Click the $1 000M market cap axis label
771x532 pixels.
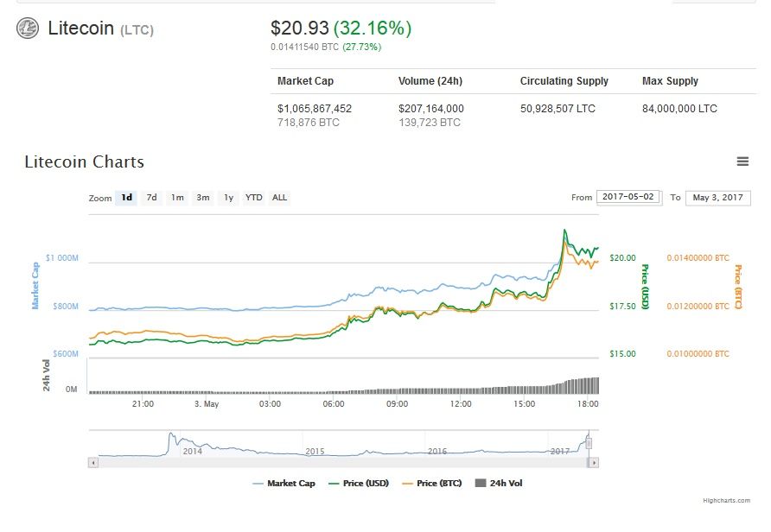(x=62, y=258)
